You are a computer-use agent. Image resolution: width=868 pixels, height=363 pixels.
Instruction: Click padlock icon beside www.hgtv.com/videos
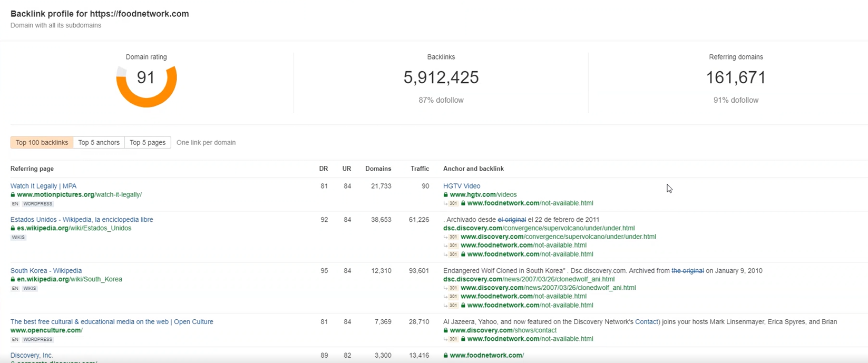tap(446, 194)
